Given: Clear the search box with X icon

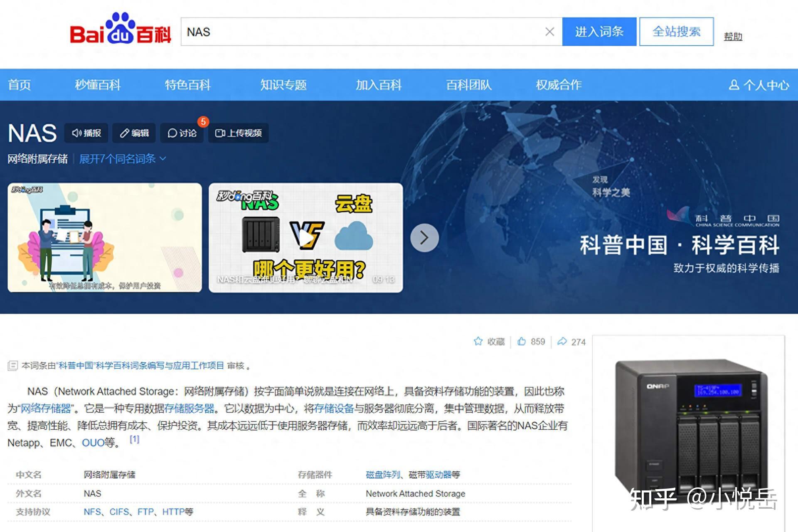Looking at the screenshot, I should (549, 32).
